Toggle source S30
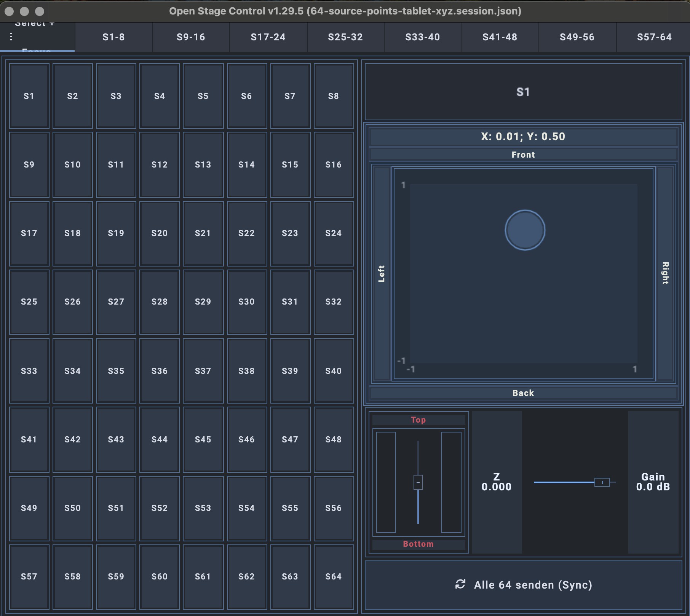The image size is (690, 616). [x=247, y=302]
